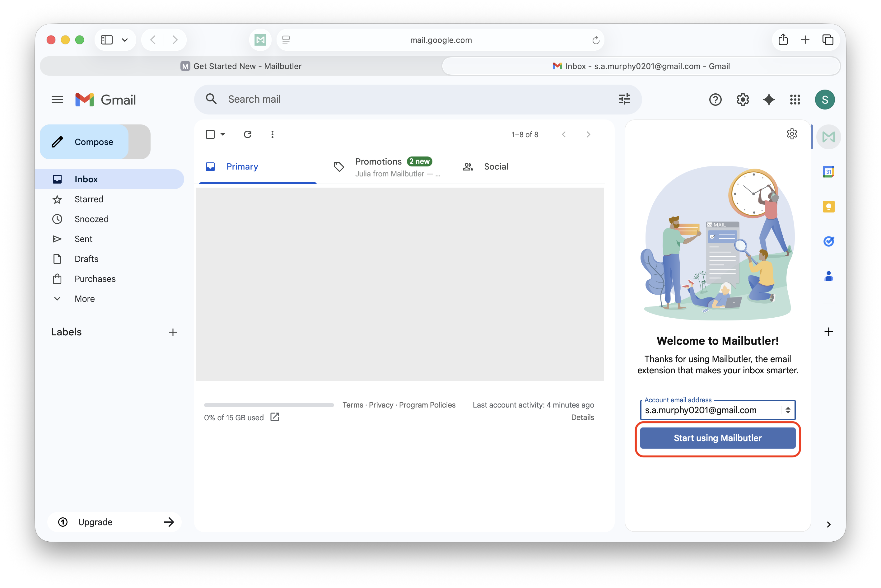The height and width of the screenshot is (588, 881).
Task: Go to newer messages page
Action: (x=563, y=135)
